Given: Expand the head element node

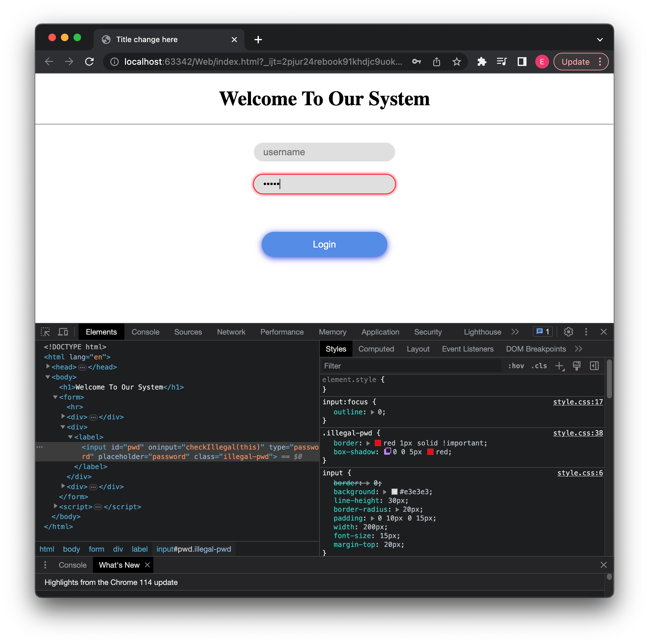Looking at the screenshot, I should pyautogui.click(x=48, y=367).
